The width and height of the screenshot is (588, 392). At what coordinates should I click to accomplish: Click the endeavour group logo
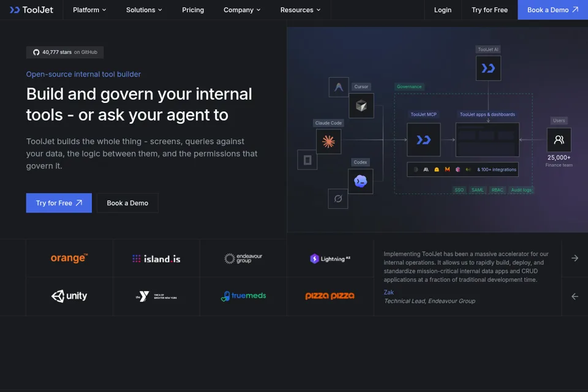243,258
